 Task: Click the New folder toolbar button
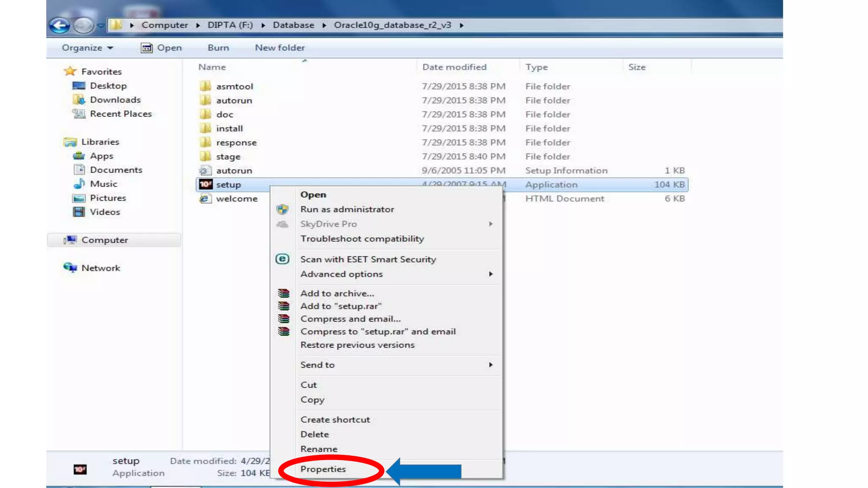(x=280, y=48)
